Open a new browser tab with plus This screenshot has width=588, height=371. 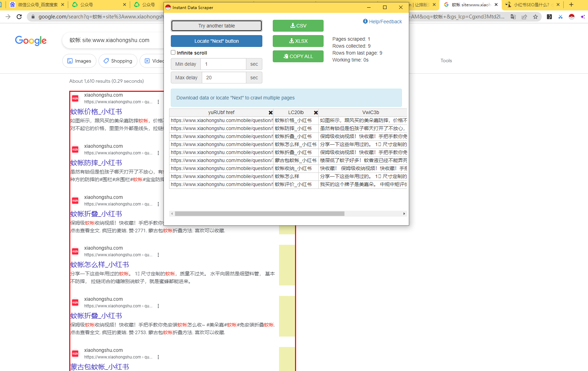(x=571, y=5)
